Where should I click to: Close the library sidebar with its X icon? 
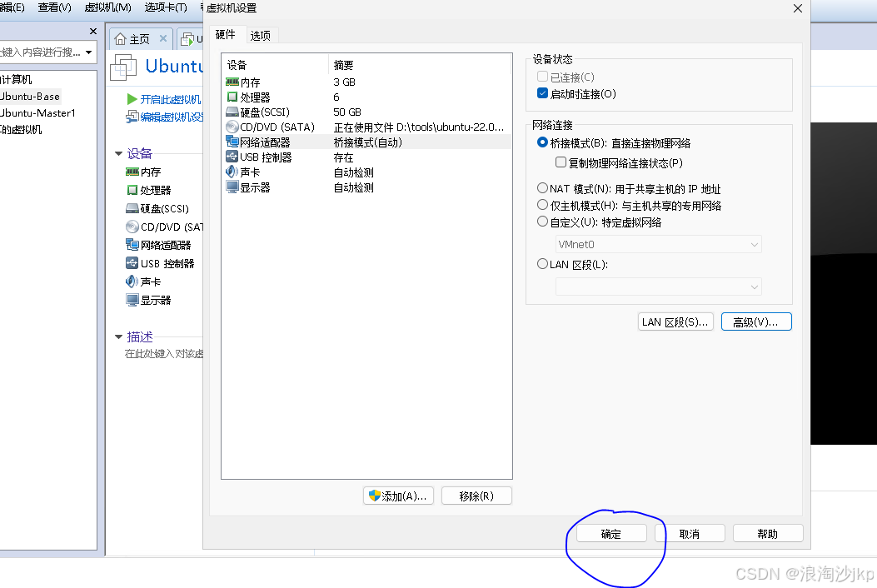point(93,32)
